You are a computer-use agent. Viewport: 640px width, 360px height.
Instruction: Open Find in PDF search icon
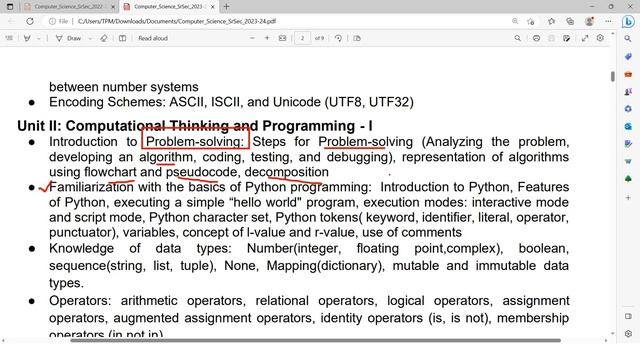(x=518, y=38)
